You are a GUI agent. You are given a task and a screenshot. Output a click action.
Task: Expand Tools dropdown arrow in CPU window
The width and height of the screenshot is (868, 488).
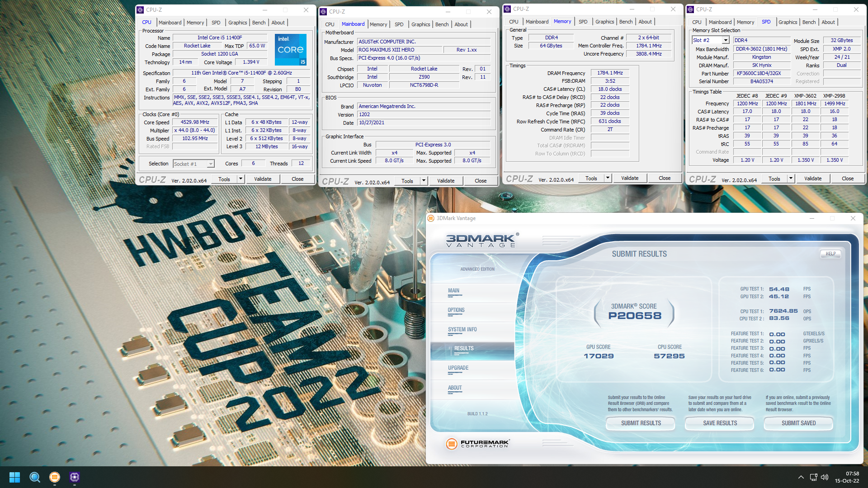(x=241, y=179)
